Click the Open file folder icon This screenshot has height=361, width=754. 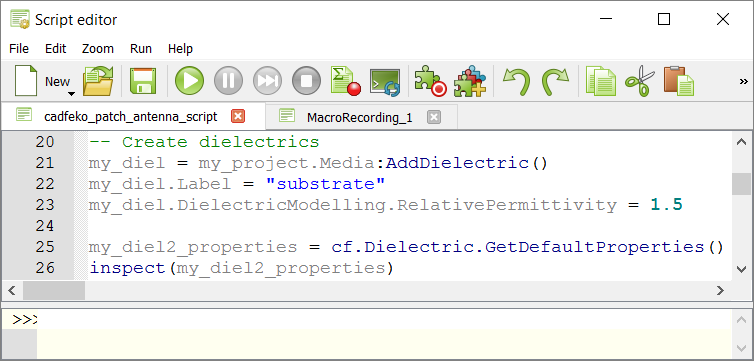tap(98, 81)
